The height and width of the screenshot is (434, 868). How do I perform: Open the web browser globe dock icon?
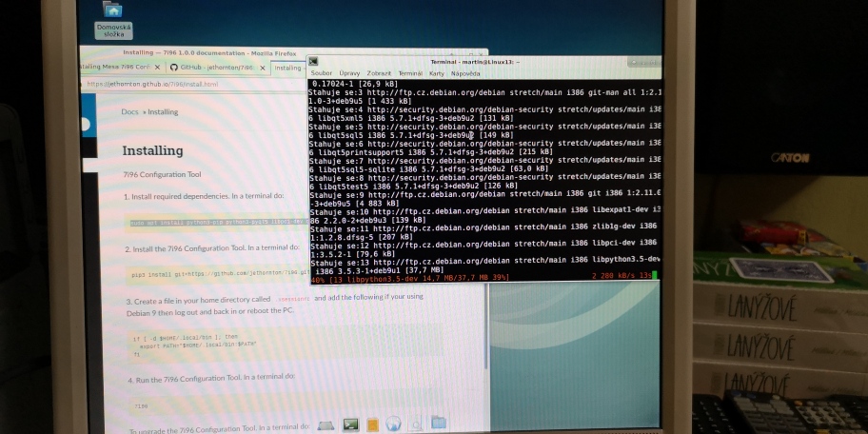tap(393, 423)
